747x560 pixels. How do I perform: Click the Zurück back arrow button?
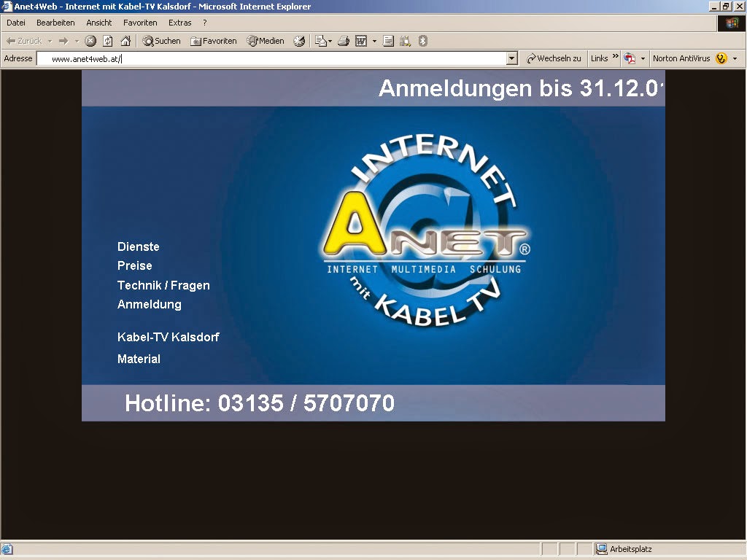(24, 41)
